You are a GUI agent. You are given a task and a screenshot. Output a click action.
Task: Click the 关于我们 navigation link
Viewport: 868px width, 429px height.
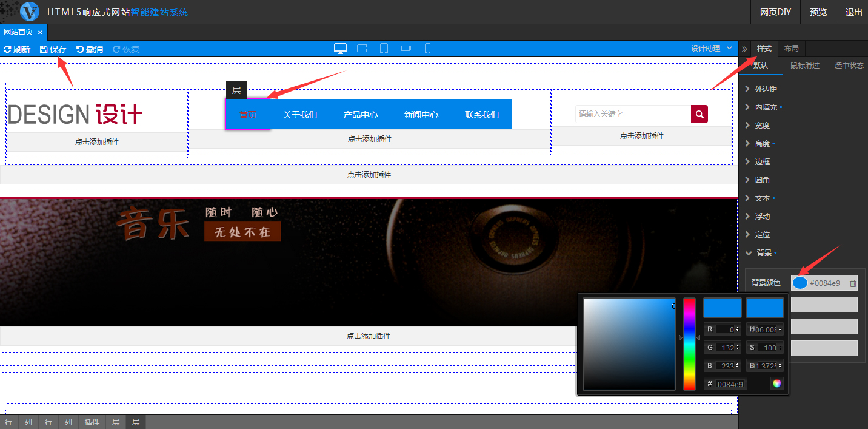pos(300,115)
